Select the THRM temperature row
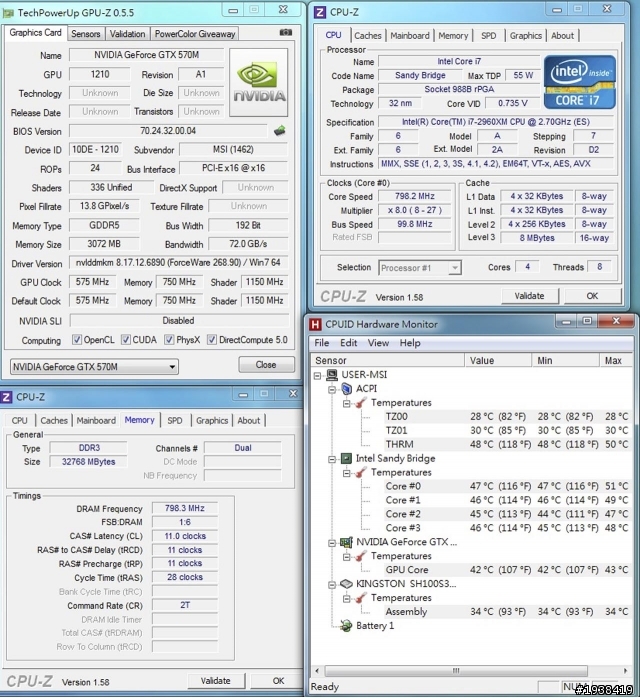The image size is (640, 698). pyautogui.click(x=506, y=444)
